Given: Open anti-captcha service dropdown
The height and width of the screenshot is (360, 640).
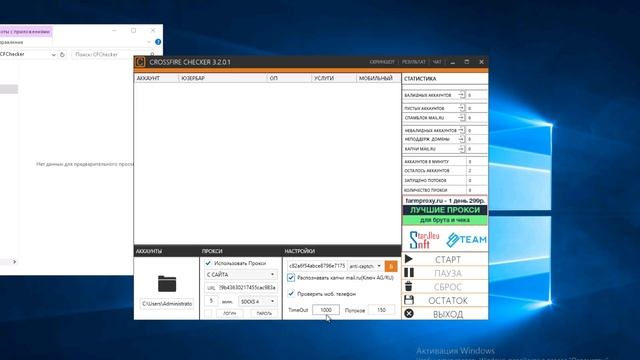Looking at the screenshot, I should (365, 266).
